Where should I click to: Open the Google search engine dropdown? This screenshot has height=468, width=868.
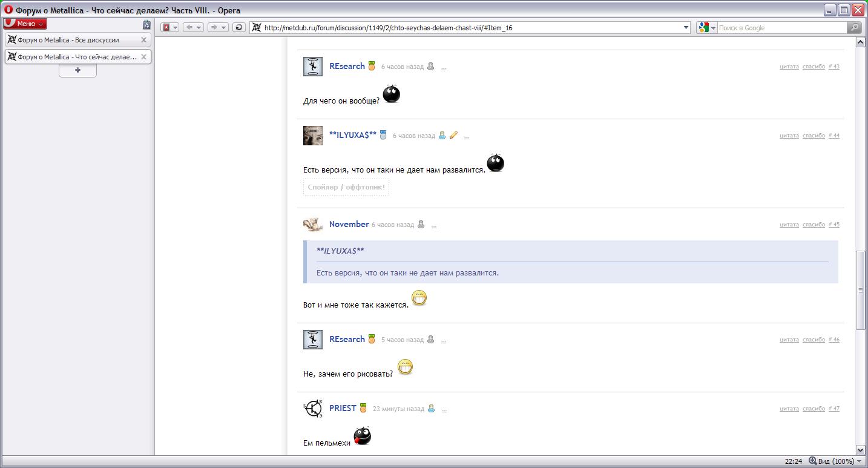706,27
